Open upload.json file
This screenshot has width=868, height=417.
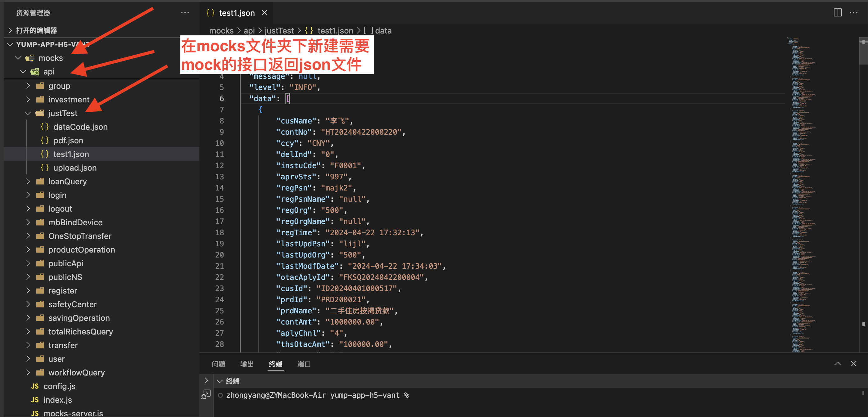(x=75, y=168)
